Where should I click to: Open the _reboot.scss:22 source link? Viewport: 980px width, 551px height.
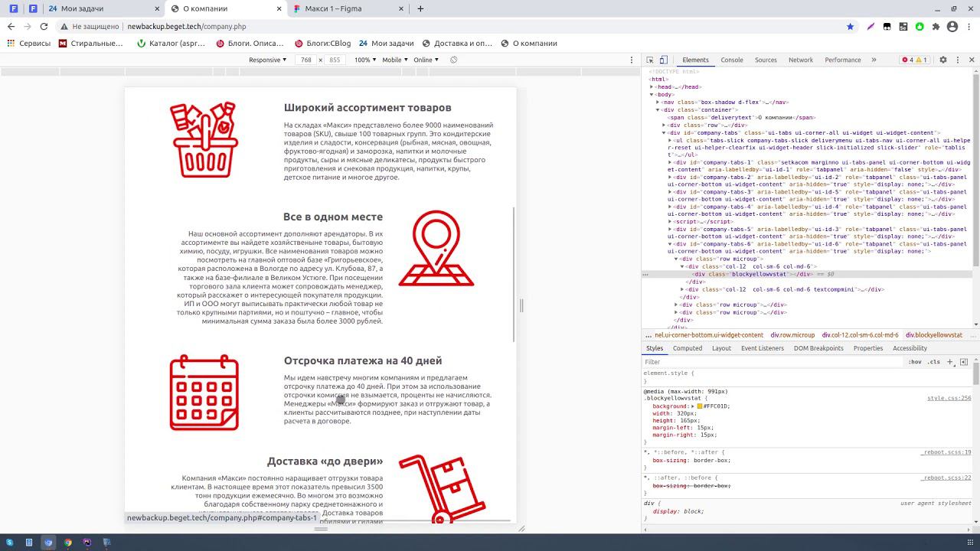click(946, 478)
